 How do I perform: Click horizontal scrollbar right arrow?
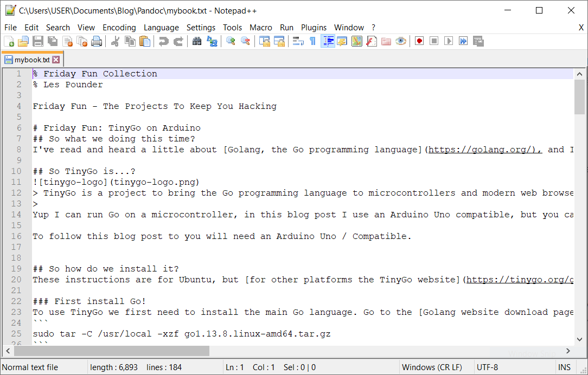tap(568, 351)
